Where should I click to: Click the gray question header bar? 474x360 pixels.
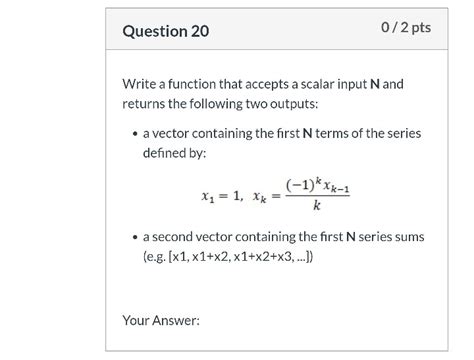[277, 29]
